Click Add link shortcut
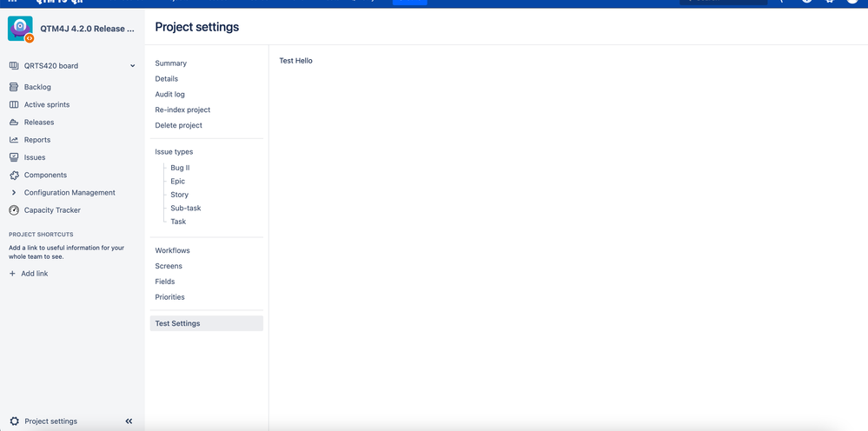This screenshot has width=868, height=431. pyautogui.click(x=35, y=274)
